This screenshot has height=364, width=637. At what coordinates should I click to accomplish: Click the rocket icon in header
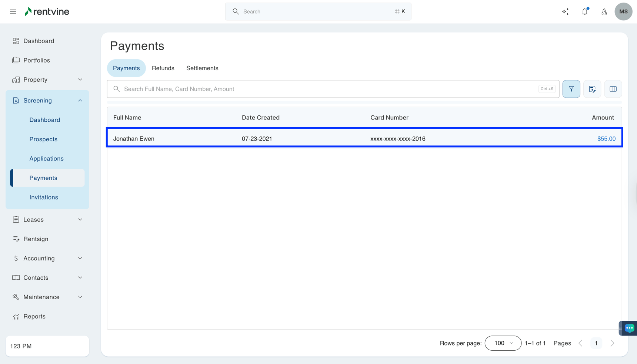[x=604, y=11]
